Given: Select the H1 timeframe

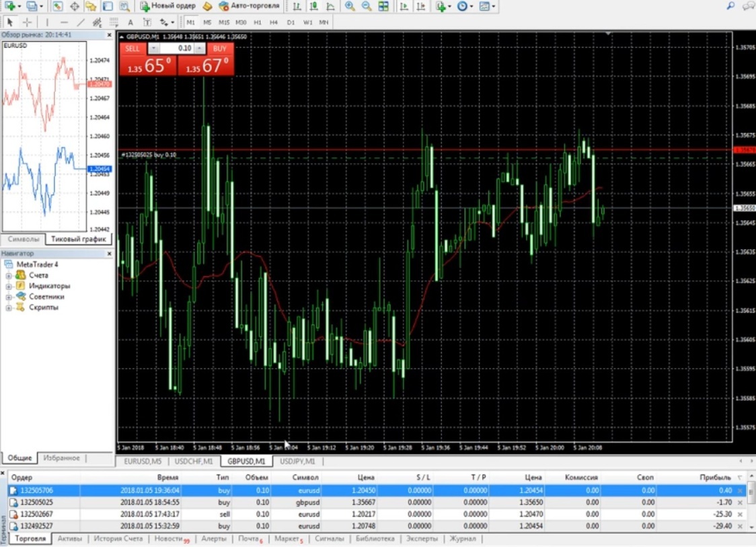Looking at the screenshot, I should point(258,22).
